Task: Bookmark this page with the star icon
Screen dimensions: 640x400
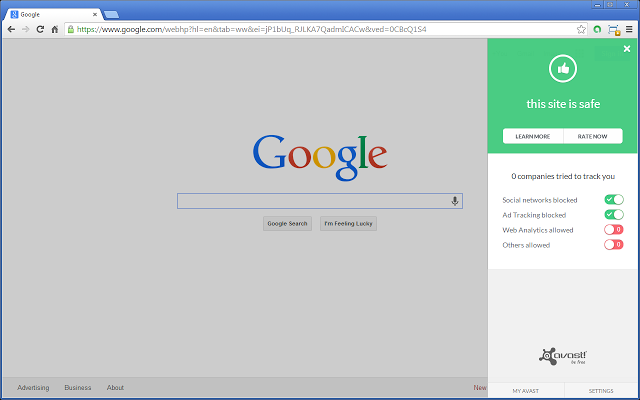Action: (x=581, y=29)
